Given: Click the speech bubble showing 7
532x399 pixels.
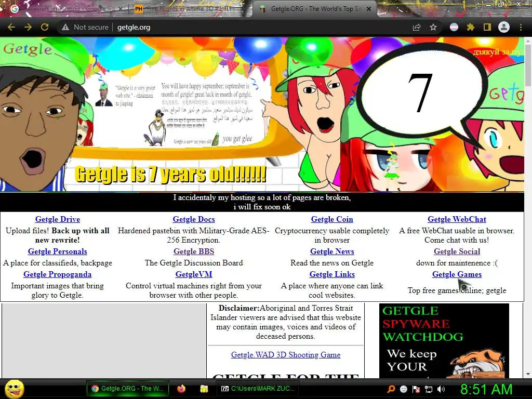Looking at the screenshot, I should click(421, 92).
